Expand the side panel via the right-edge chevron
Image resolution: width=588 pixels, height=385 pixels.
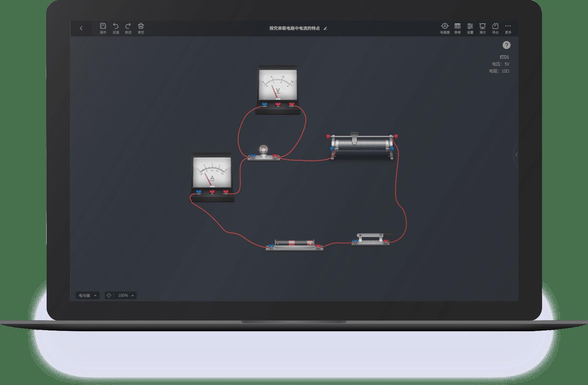[x=516, y=155]
